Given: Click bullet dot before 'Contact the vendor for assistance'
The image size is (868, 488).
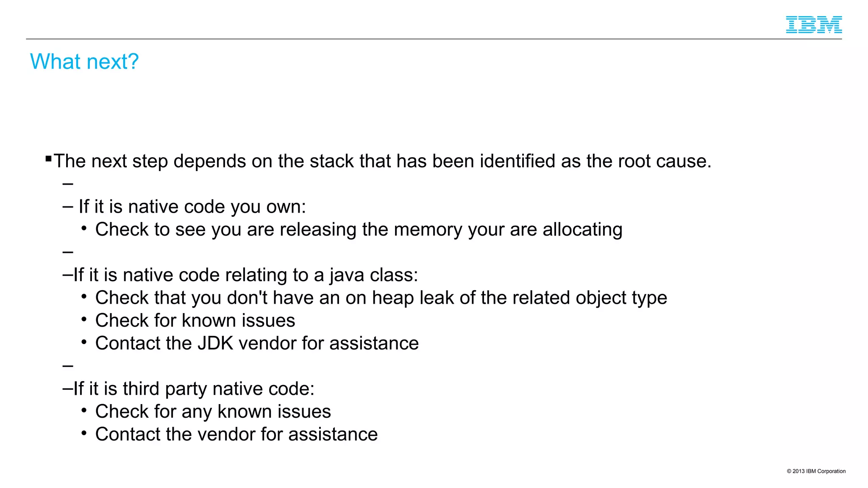Looking at the screenshot, I should point(84,433).
